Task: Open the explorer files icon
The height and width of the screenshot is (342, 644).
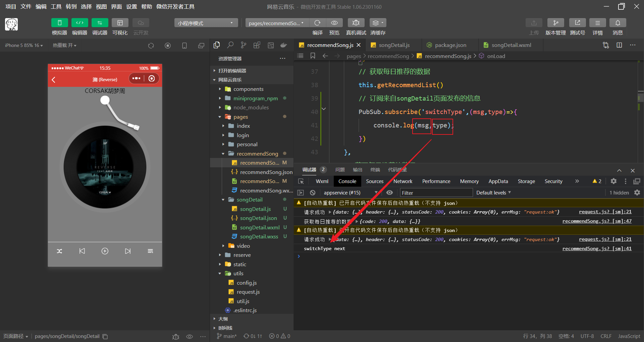Action: (217, 45)
